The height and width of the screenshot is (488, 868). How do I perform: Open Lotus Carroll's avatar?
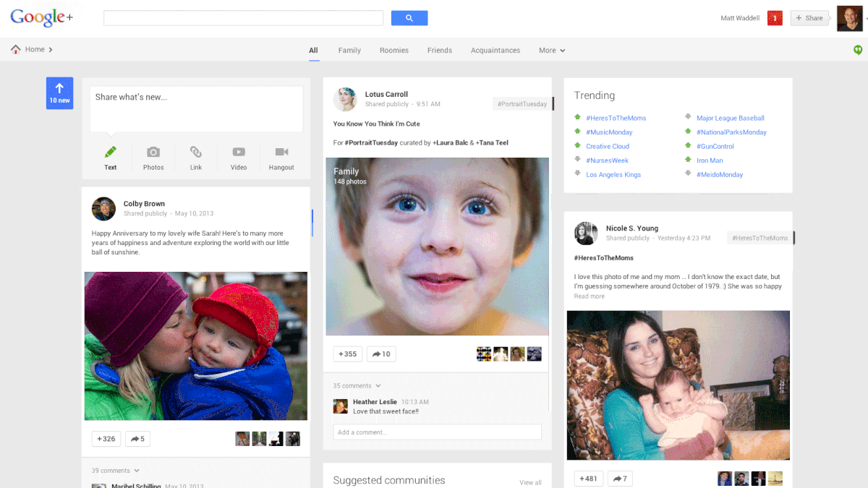click(345, 99)
